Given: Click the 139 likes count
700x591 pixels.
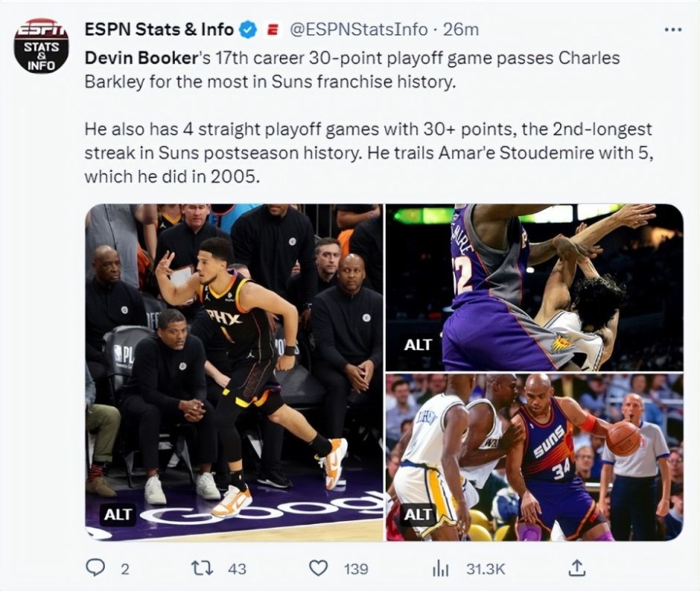Looking at the screenshot, I should coord(356,569).
